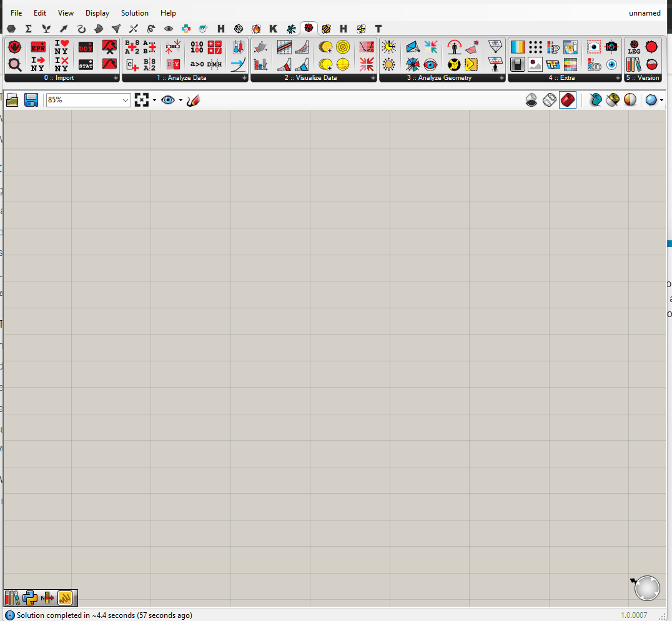The image size is (672, 621).
Task: Expand the eye named views dropdown arrow
Action: point(180,100)
